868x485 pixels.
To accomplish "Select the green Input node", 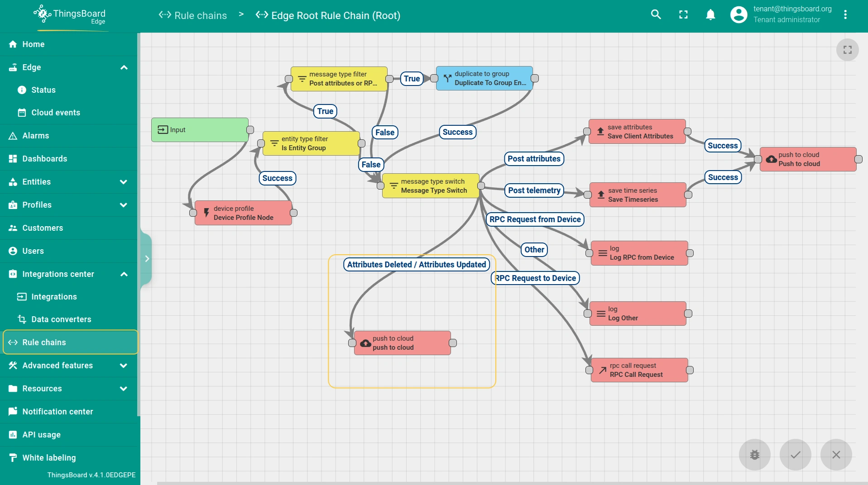I will [200, 130].
